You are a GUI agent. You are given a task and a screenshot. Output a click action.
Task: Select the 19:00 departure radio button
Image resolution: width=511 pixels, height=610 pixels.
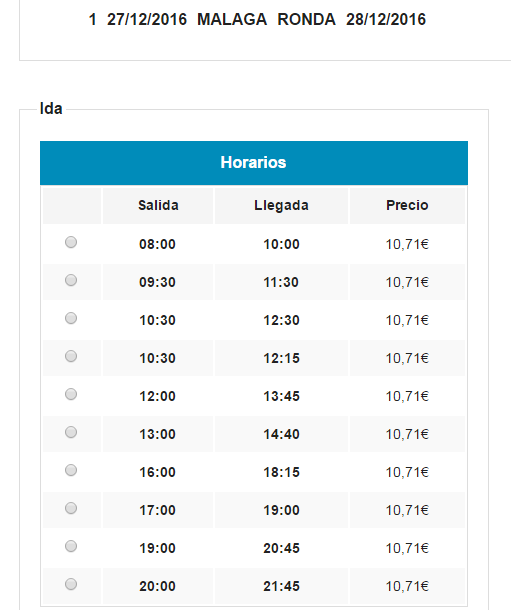tap(71, 546)
